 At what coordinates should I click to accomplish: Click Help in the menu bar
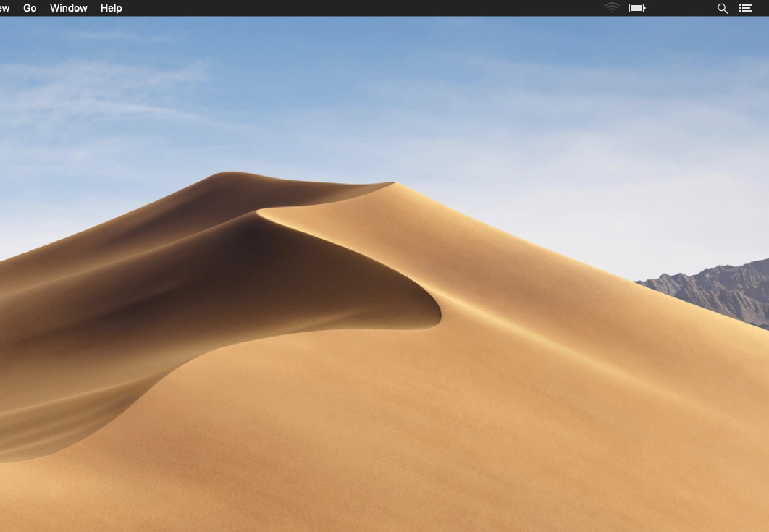pyautogui.click(x=111, y=8)
